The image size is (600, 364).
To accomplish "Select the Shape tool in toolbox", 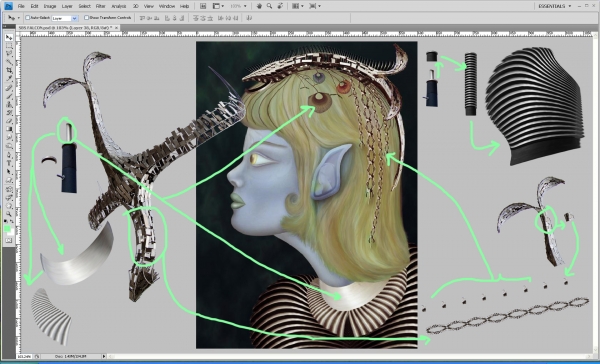I will pyautogui.click(x=9, y=181).
